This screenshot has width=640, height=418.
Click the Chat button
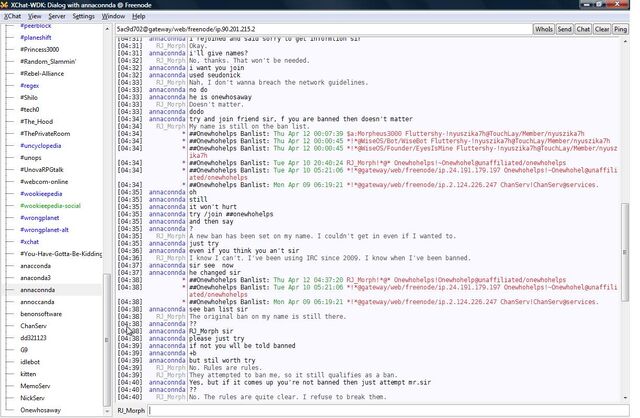[583, 29]
